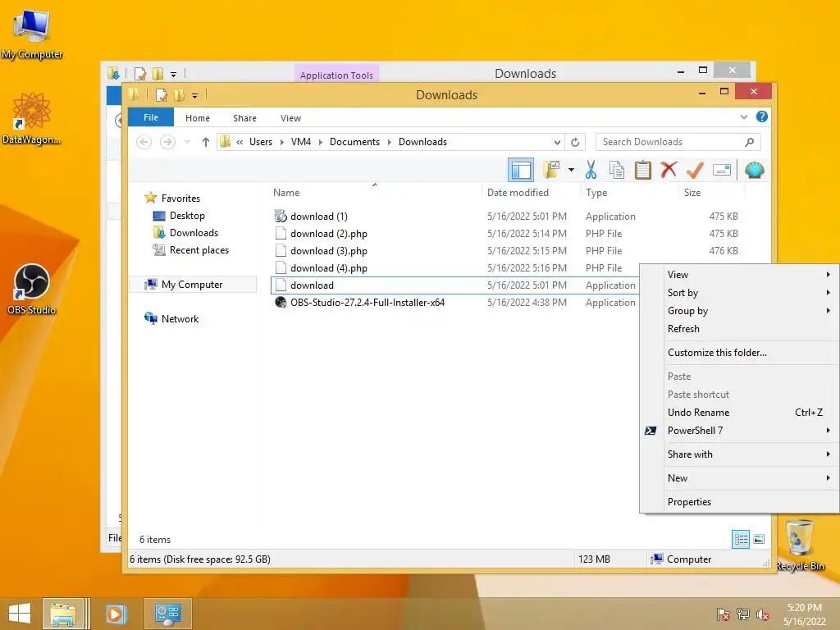Open Desktop in navigation pane

pyautogui.click(x=187, y=216)
